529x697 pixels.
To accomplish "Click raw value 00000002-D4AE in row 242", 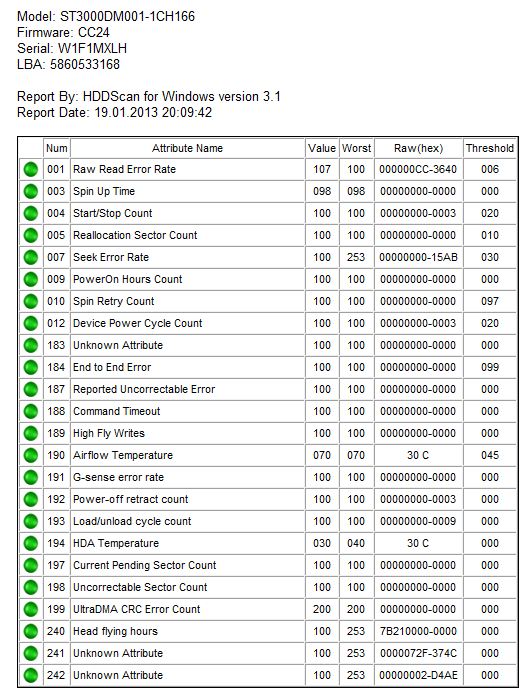I will click(418, 675).
